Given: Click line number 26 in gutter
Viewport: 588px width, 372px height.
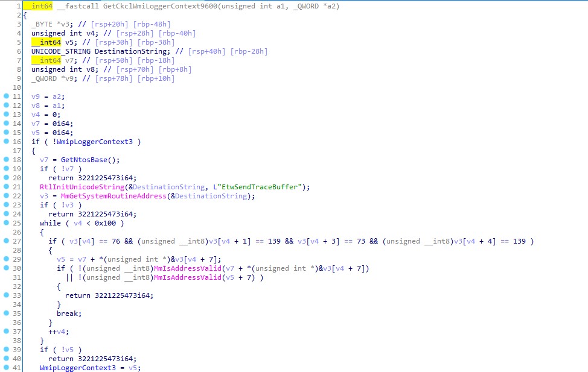Looking at the screenshot, I should [x=17, y=232].
